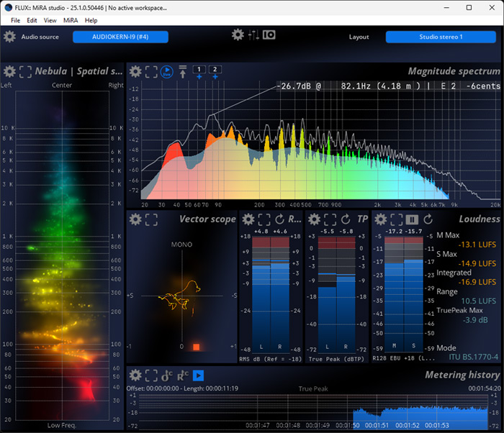Maximize the RMS meter panel
Viewport: 504px width, 433px height.
(x=264, y=219)
